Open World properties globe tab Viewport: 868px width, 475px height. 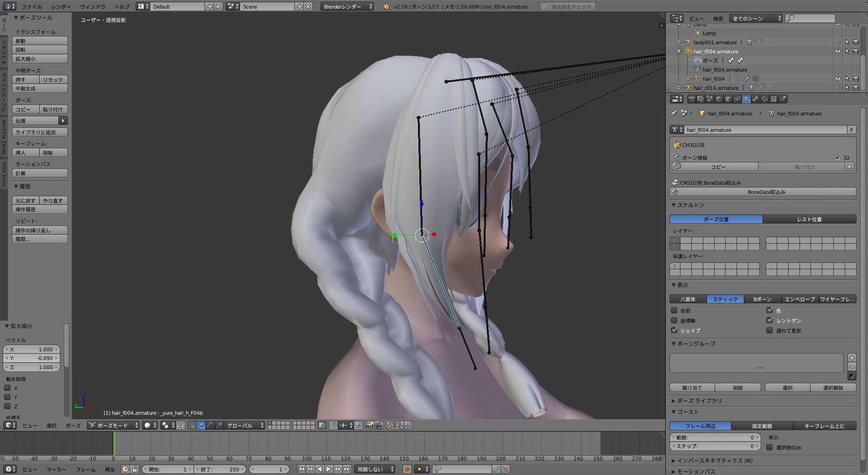point(719,99)
